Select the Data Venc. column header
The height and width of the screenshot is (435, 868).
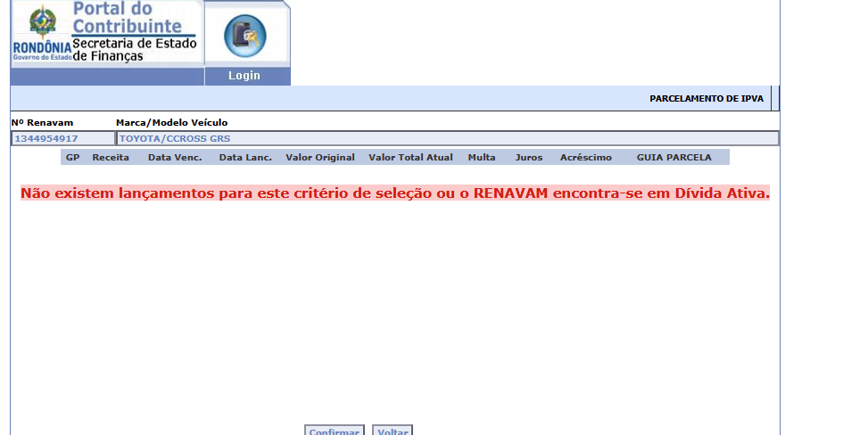tap(175, 157)
